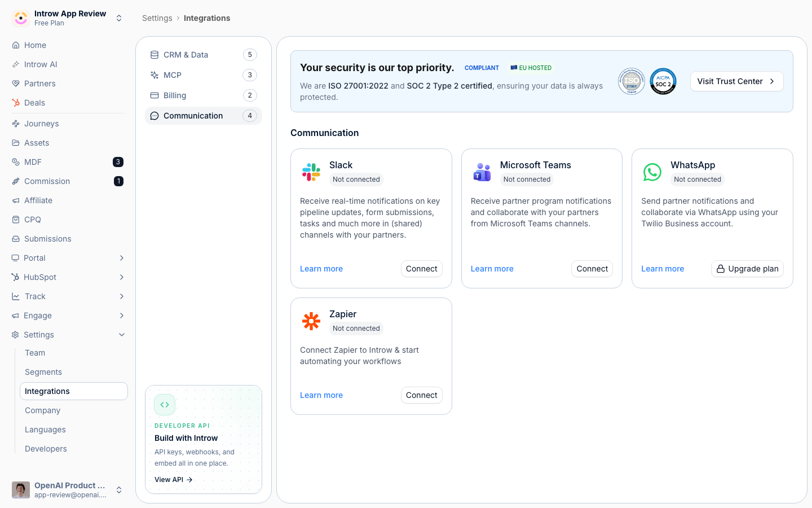Click Upgrade plan for WhatsApp
Image resolution: width=812 pixels, height=508 pixels.
pos(748,269)
